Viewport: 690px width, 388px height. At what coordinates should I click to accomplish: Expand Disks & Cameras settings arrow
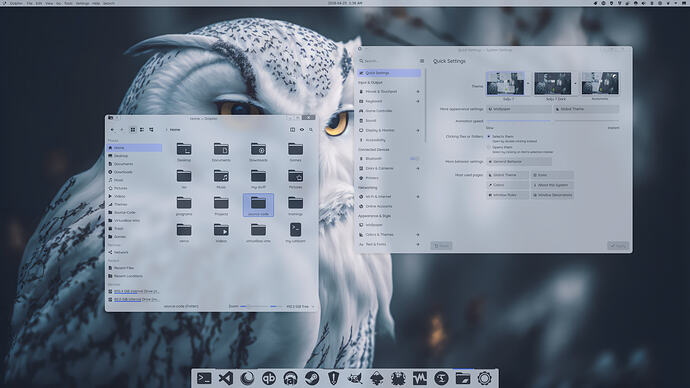[x=418, y=168]
